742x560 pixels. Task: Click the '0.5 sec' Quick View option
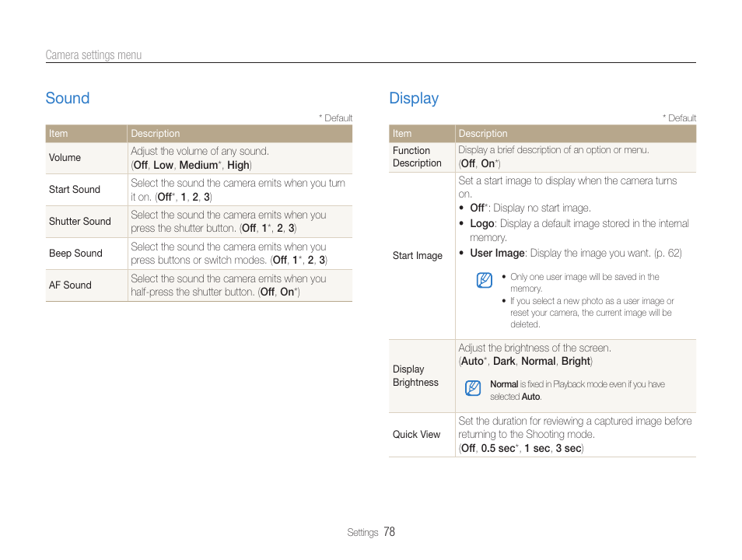click(x=498, y=448)
